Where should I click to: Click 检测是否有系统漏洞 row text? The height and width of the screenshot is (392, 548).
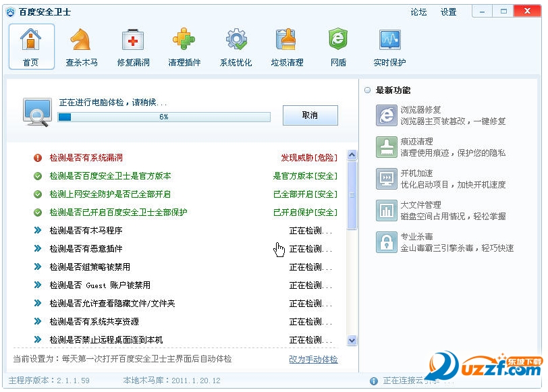[86, 158]
